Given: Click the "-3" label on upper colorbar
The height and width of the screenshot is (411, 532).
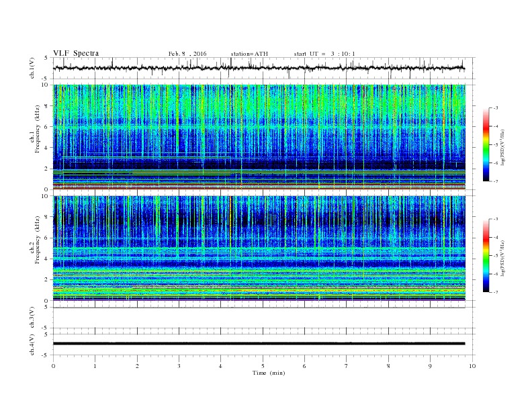Looking at the screenshot, I should (x=496, y=108).
